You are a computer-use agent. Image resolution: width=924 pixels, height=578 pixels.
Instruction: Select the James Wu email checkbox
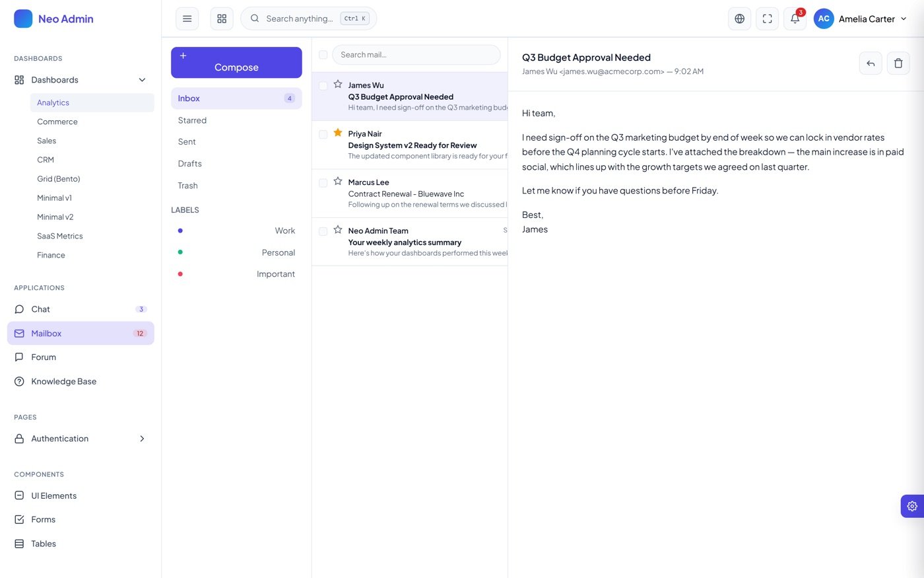(323, 85)
